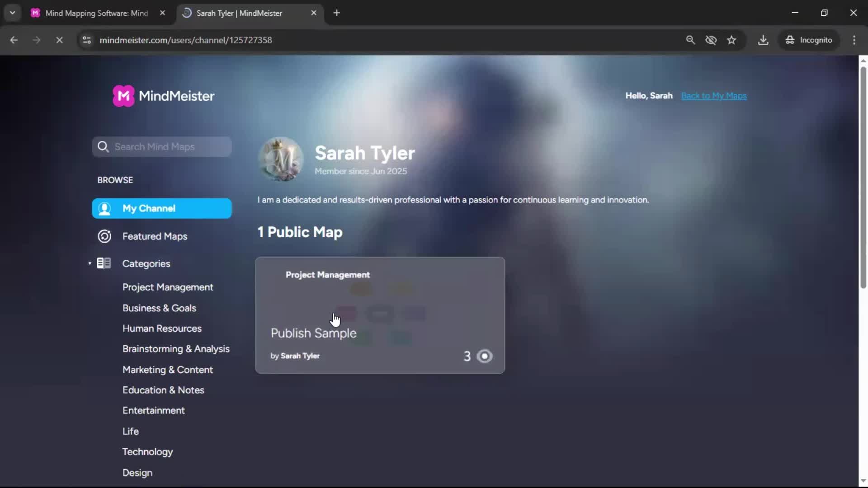Collapse the Categories tree arrow
Viewport: 868px width, 488px height.
click(x=90, y=263)
